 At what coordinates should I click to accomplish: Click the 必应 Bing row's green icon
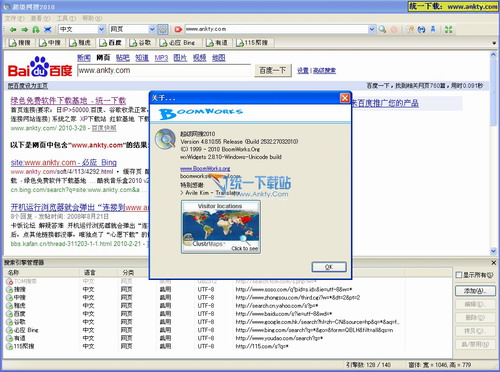9,330
